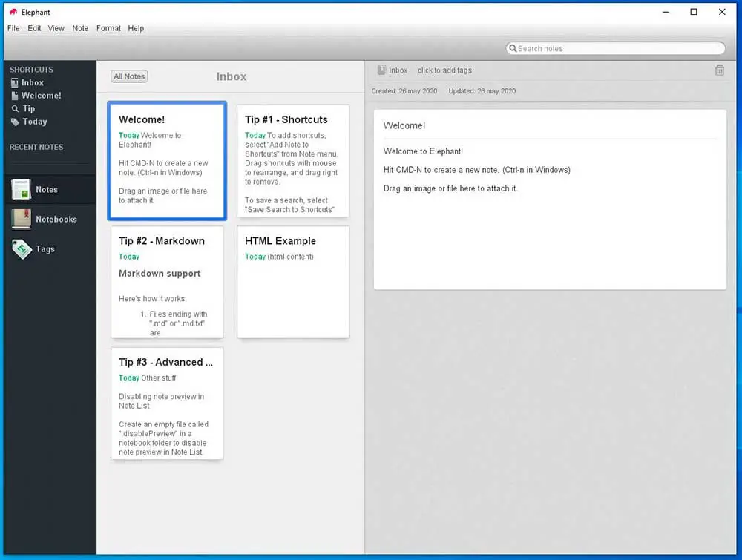Click 'click to add tags'
The width and height of the screenshot is (742, 560).
tap(444, 70)
